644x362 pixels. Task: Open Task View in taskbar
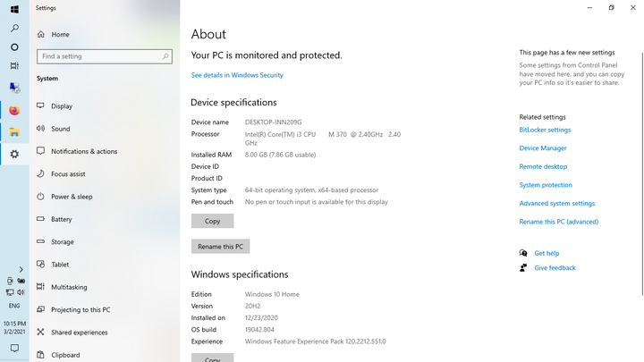[x=14, y=65]
